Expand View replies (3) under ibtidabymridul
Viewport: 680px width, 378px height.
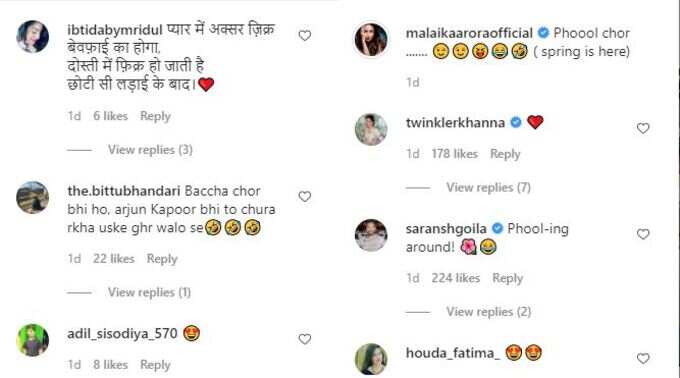click(150, 150)
